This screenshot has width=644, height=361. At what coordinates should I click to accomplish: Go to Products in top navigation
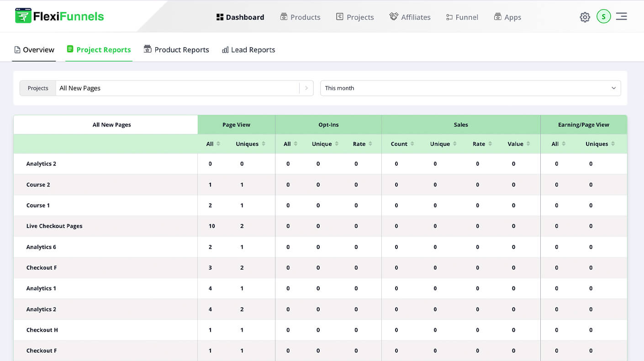click(x=300, y=17)
